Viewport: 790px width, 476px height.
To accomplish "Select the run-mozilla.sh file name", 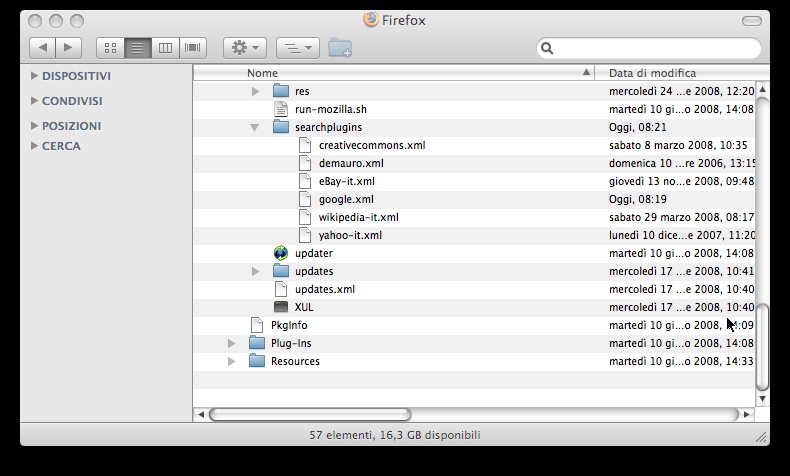I will tap(331, 109).
